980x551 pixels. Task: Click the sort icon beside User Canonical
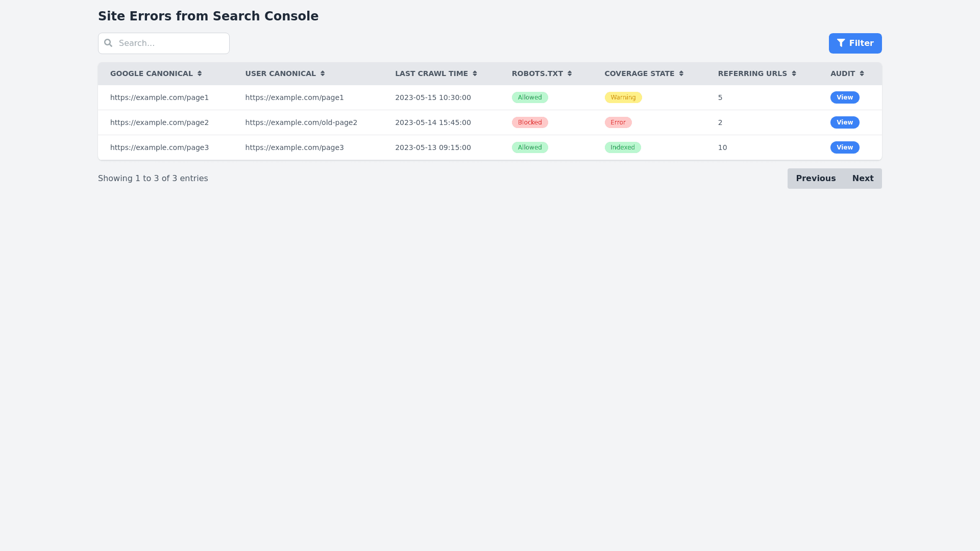(323, 73)
